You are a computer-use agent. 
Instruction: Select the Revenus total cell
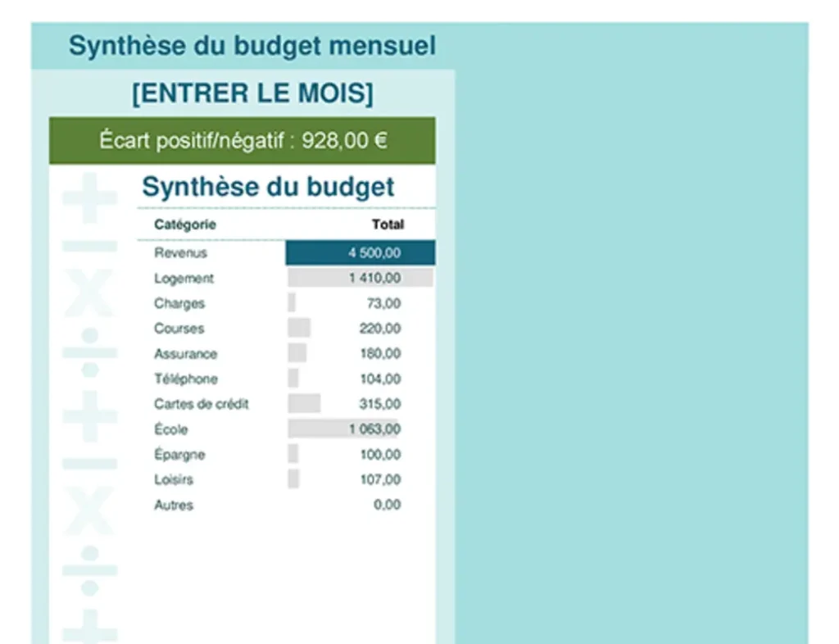click(x=359, y=253)
